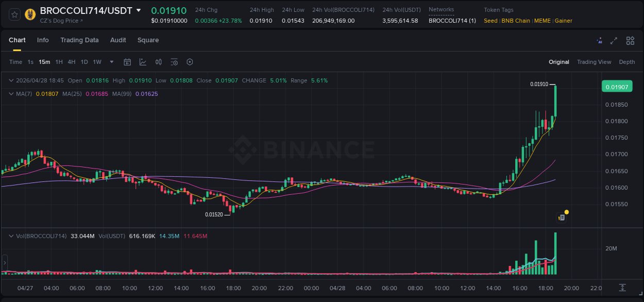Select the 1H timeframe
This screenshot has height=302, width=644.
coord(59,62)
